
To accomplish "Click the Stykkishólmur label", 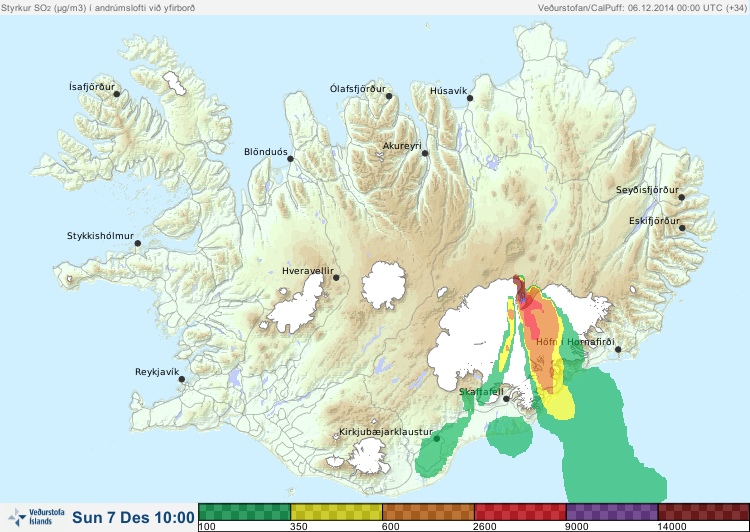I will [x=100, y=236].
